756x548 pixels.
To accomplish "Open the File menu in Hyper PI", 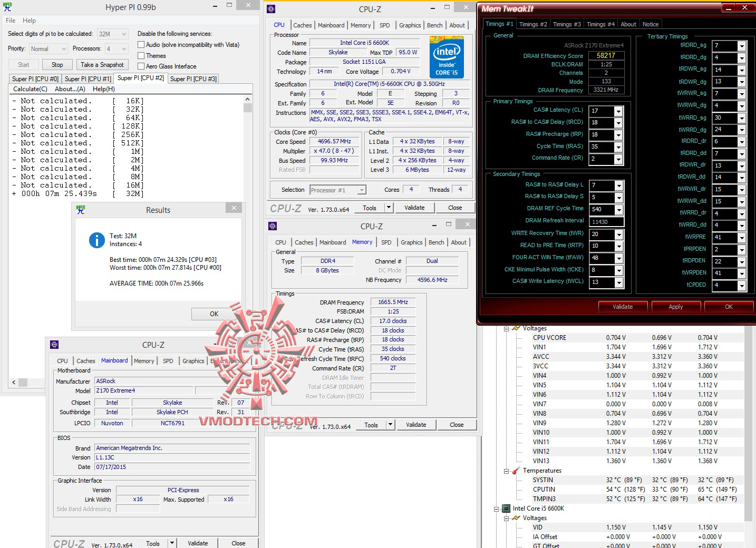I will 11,20.
